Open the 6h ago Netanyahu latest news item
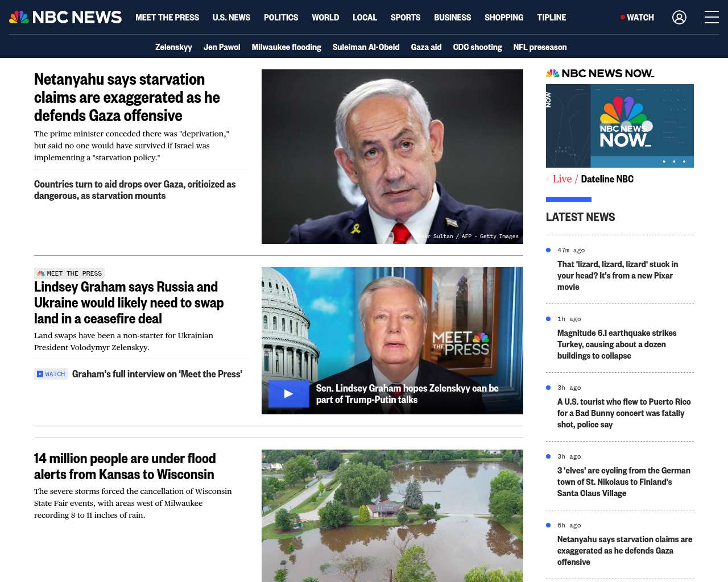This screenshot has height=582, width=728. 625,551
